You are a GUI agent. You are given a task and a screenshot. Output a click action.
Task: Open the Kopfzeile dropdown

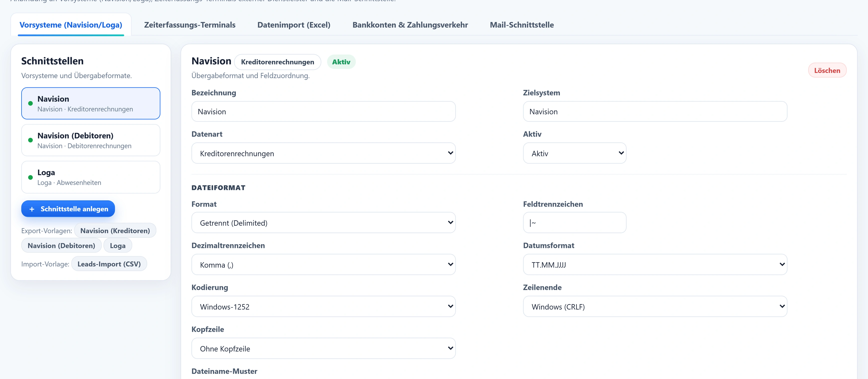[x=324, y=348]
